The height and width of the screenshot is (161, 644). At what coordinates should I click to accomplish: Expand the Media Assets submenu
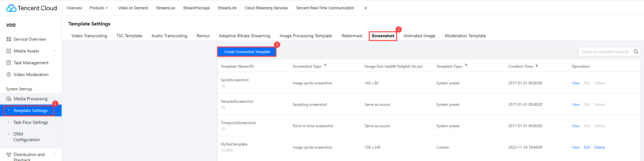55,51
